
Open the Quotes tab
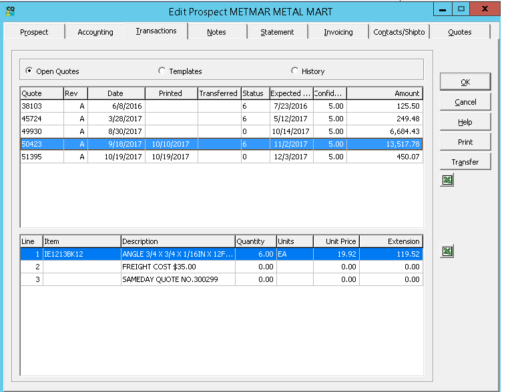[459, 32]
